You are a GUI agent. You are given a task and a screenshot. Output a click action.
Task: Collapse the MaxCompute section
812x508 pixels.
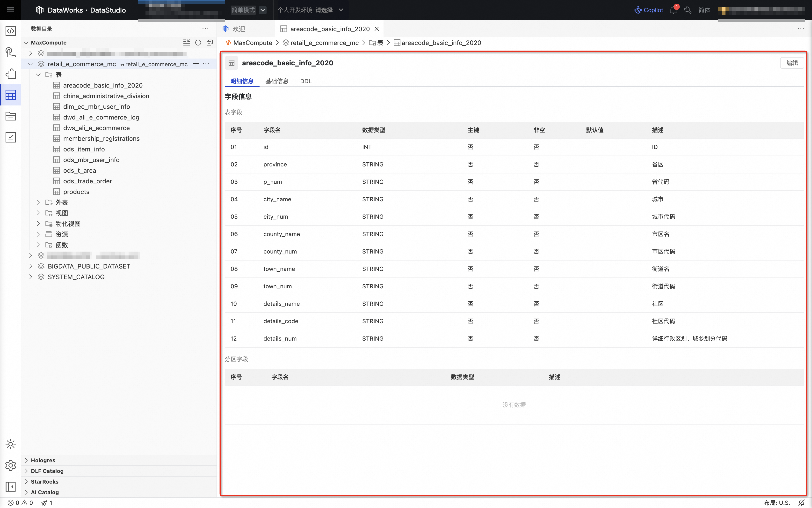[x=26, y=43]
